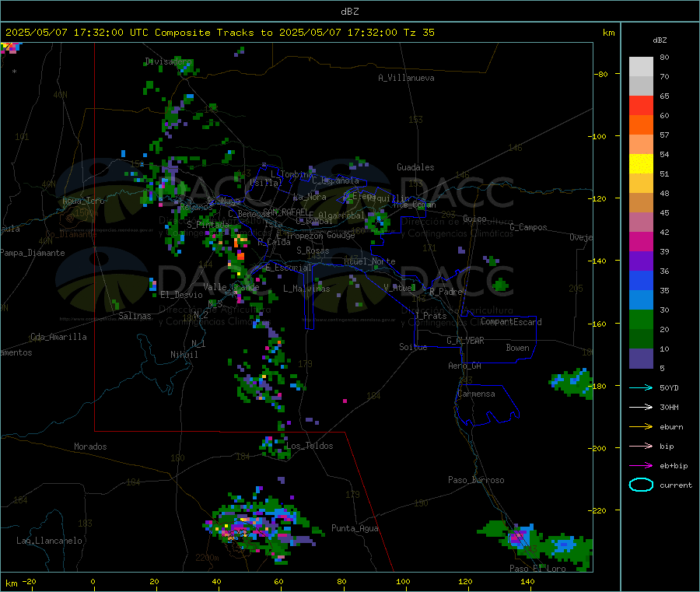Click the 'Guadales' map label
The width and height of the screenshot is (700, 592).
coord(415,167)
